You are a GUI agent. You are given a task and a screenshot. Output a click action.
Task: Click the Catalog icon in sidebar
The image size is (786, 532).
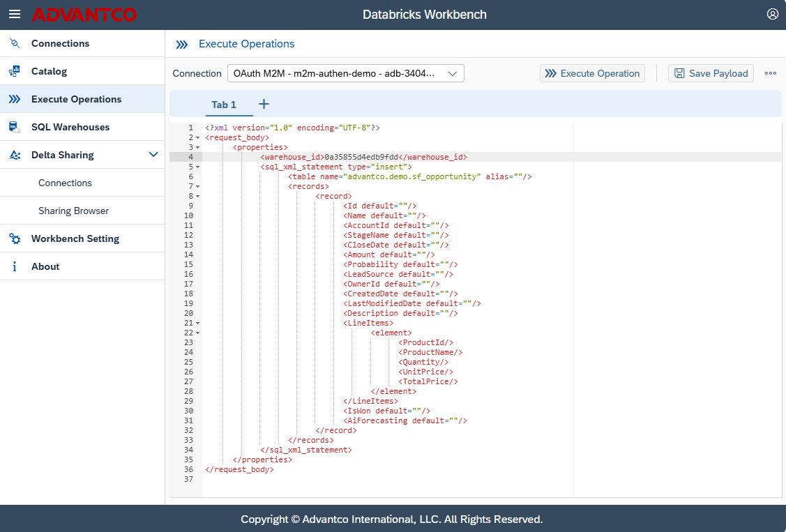click(x=15, y=71)
